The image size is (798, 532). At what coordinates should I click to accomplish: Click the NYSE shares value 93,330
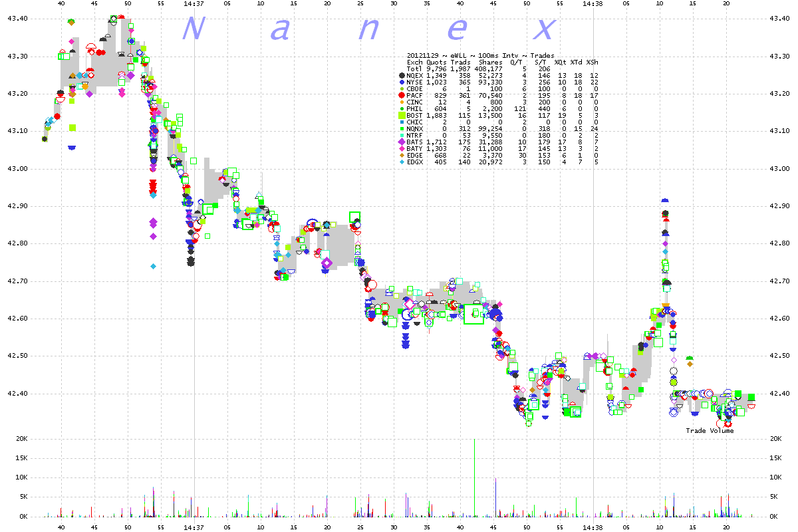click(491, 82)
